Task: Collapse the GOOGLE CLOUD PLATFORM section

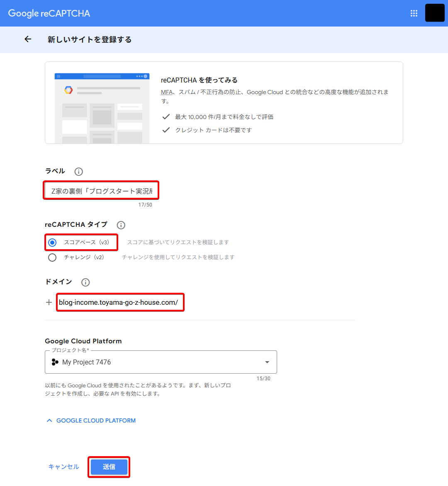Action: tap(91, 420)
